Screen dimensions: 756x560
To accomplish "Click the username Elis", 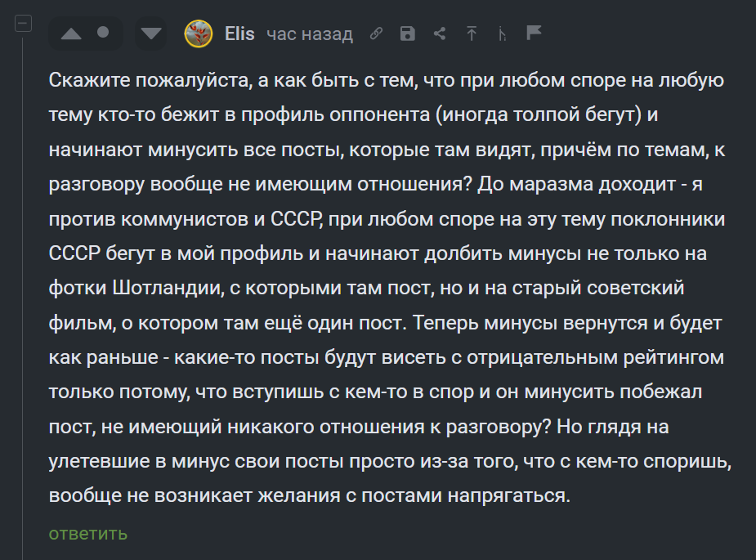I will tap(239, 34).
